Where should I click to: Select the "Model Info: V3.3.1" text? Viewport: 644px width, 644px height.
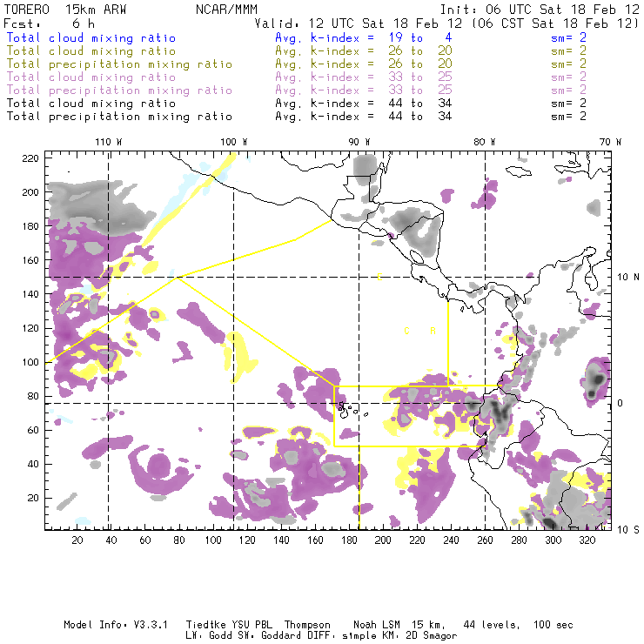[116, 625]
